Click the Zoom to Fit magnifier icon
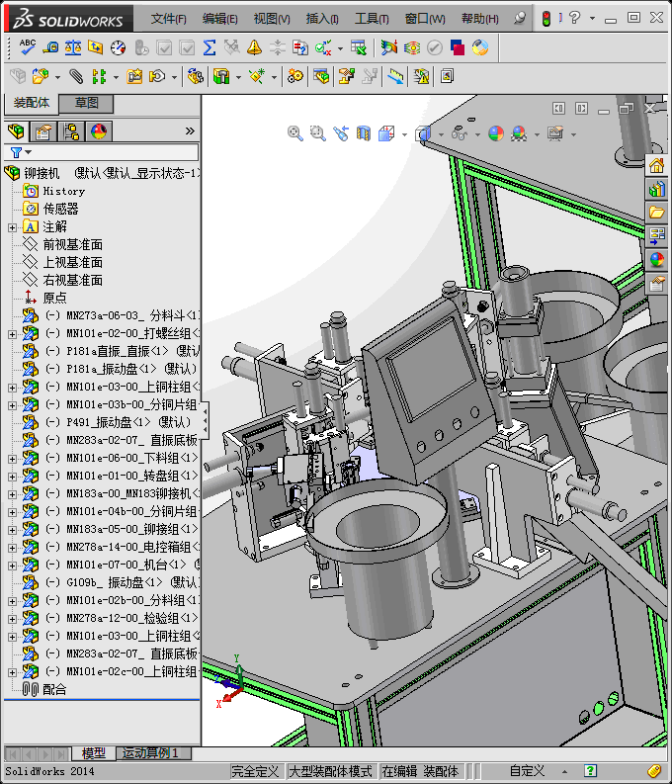The width and height of the screenshot is (672, 784). [294, 133]
